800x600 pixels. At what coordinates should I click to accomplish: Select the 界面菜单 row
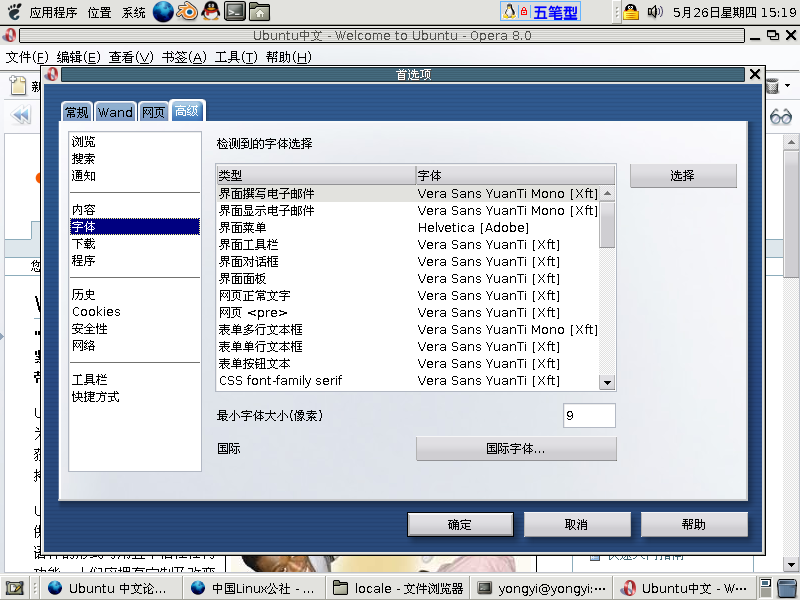408,228
